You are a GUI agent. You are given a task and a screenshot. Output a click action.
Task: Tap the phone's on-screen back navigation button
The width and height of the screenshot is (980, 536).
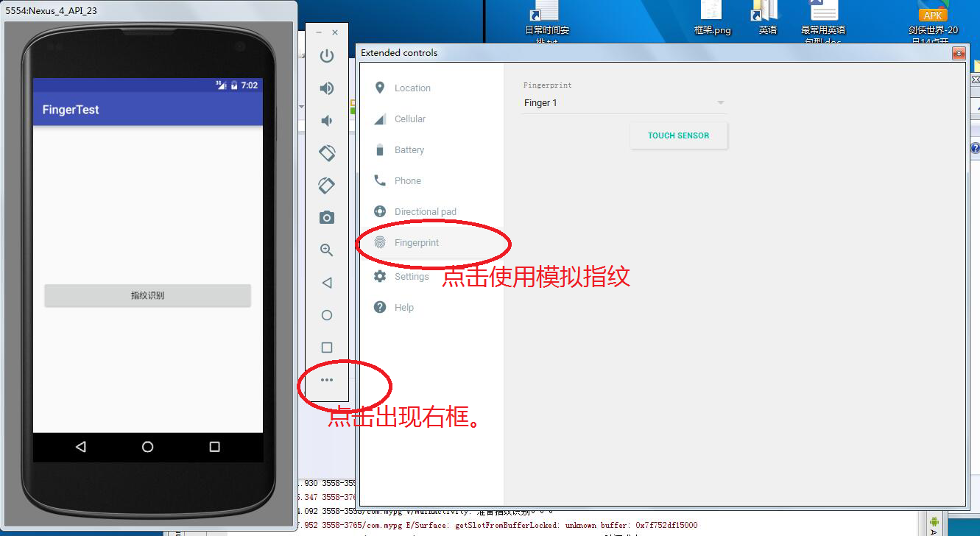tap(81, 447)
